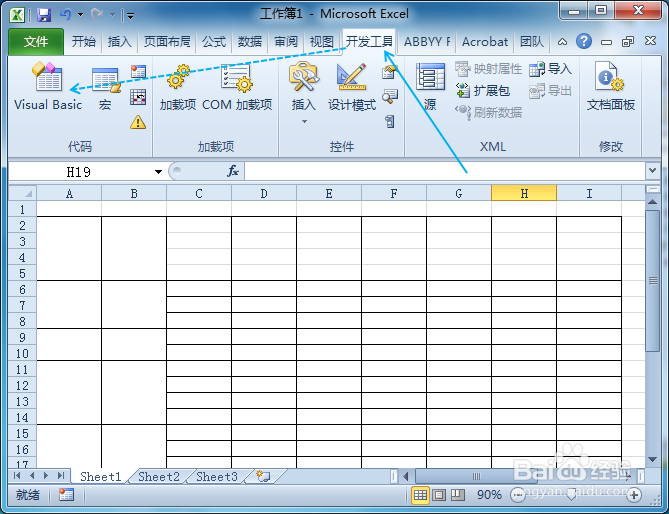Click the vertical scrollbar down arrow
The width and height of the screenshot is (669, 514).
coord(652,459)
